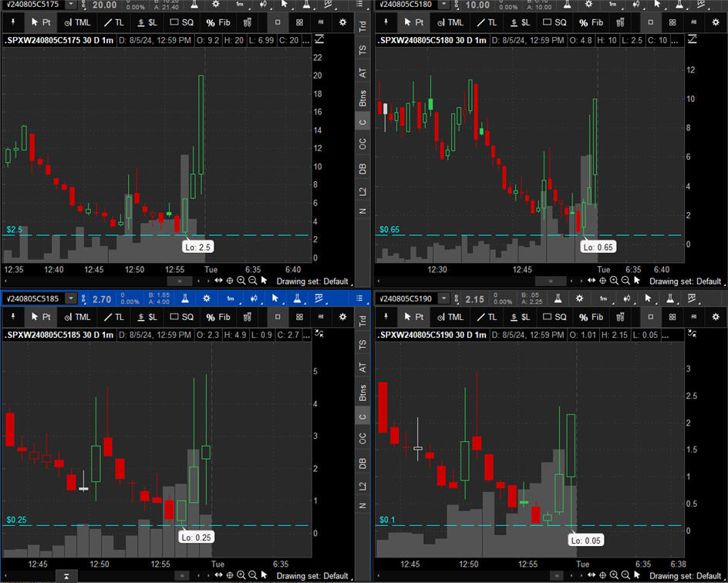Open the studies flask icon in the C5180 header

point(567,5)
